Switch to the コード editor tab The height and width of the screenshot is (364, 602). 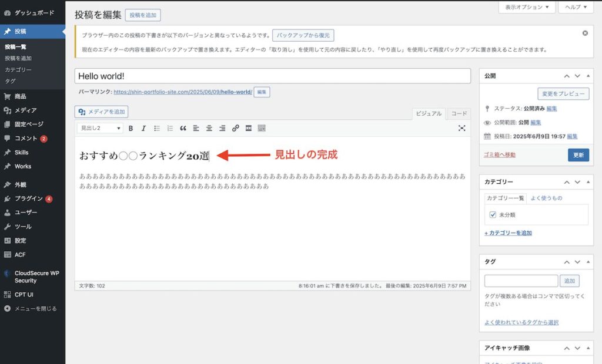pyautogui.click(x=458, y=113)
